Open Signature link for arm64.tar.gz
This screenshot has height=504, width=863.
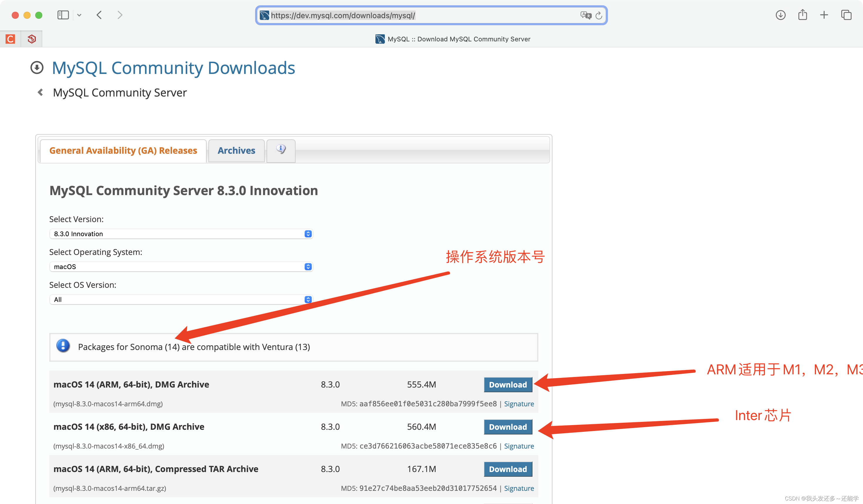point(519,488)
